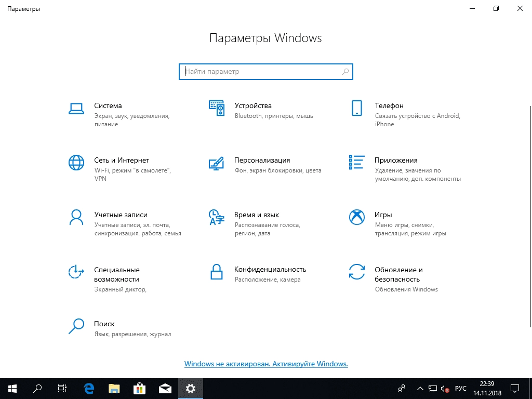The image size is (532, 399).
Task: Click "Обновления Windows" description
Action: (x=406, y=289)
